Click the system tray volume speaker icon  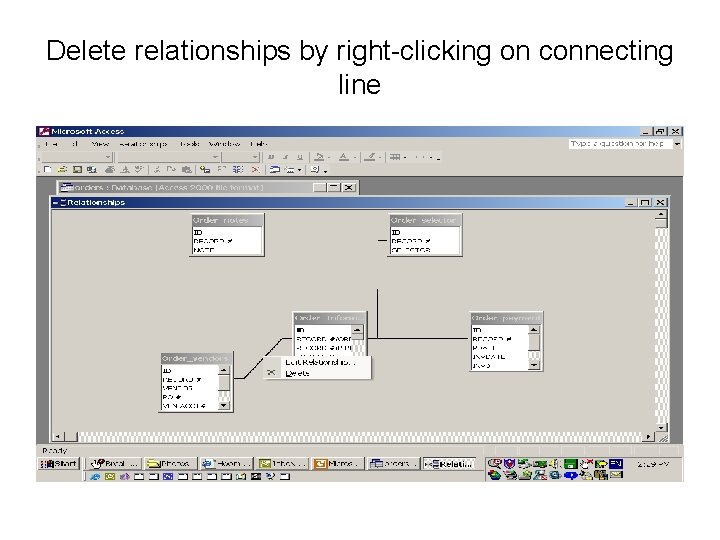[x=555, y=464]
